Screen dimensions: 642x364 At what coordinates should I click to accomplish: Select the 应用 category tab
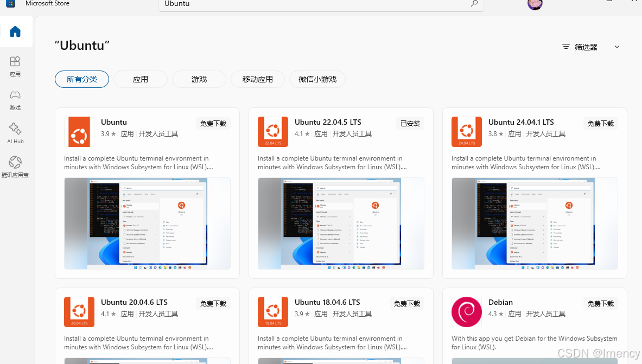tap(141, 79)
